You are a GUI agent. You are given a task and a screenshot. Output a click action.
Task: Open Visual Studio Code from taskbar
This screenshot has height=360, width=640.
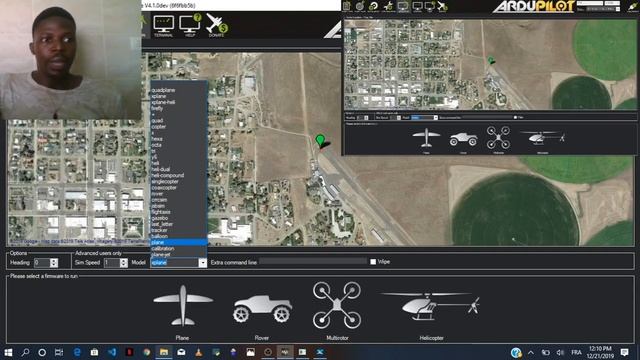pos(112,352)
